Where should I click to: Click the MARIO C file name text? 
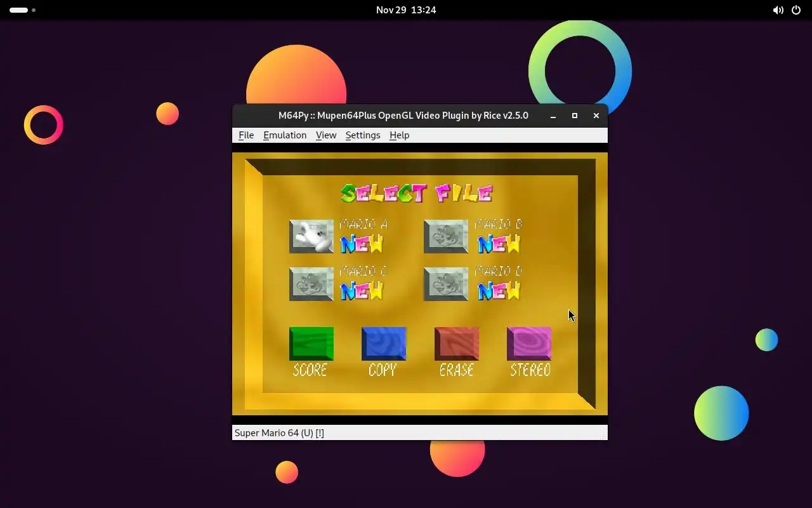tap(363, 271)
